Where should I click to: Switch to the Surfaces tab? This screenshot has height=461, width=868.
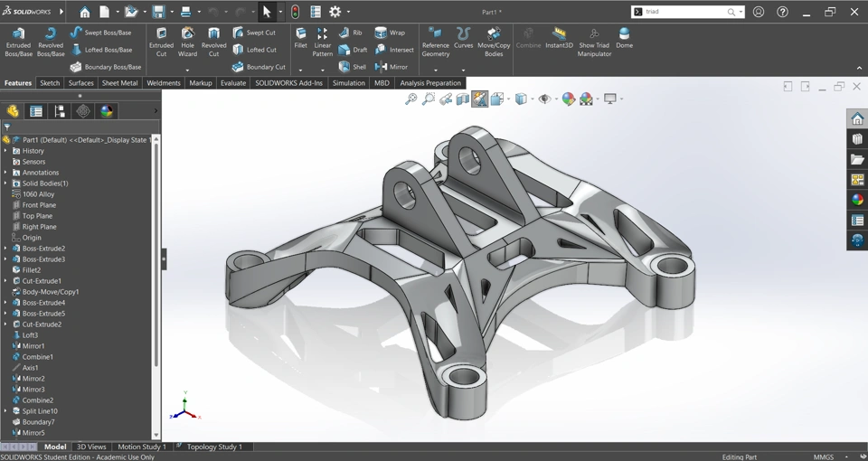coord(80,83)
